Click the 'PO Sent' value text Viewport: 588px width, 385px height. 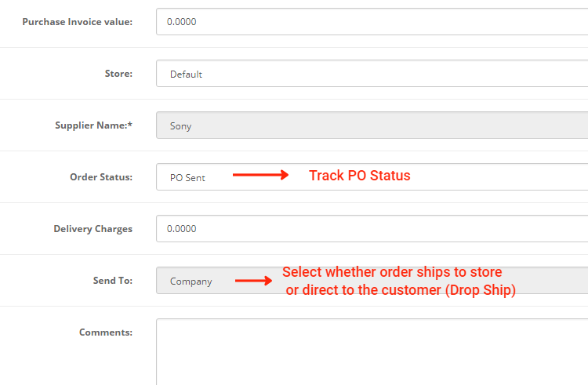(x=187, y=178)
